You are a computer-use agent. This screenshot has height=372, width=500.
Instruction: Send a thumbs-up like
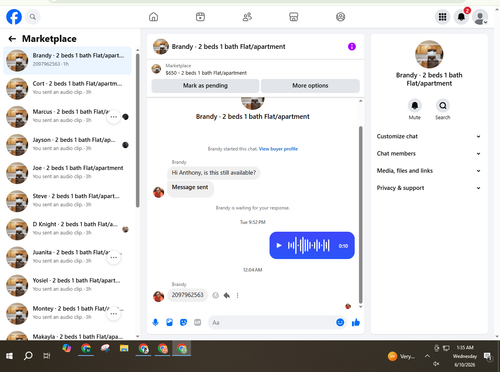pos(356,322)
